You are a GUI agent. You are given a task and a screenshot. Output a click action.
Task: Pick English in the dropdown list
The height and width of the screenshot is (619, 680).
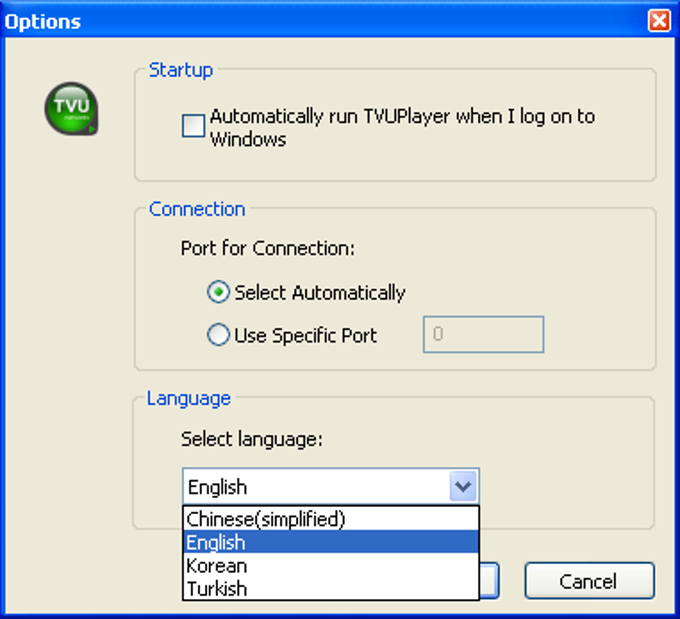331,542
